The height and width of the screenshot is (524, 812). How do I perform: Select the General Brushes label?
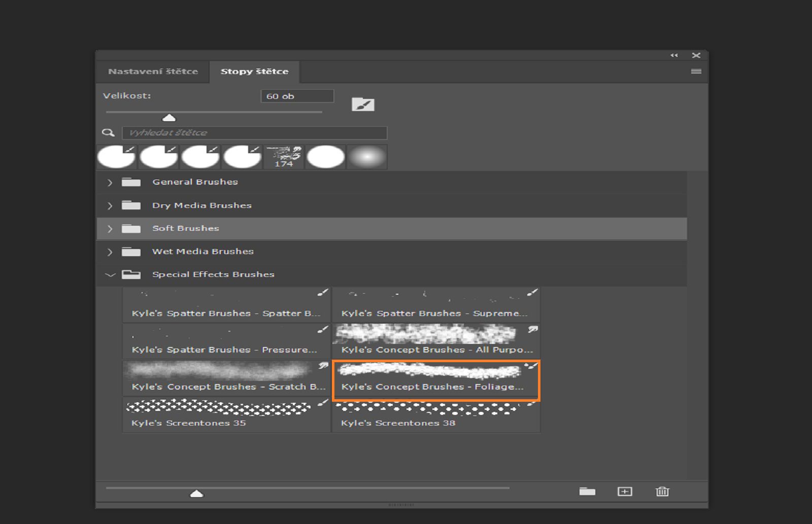(195, 182)
